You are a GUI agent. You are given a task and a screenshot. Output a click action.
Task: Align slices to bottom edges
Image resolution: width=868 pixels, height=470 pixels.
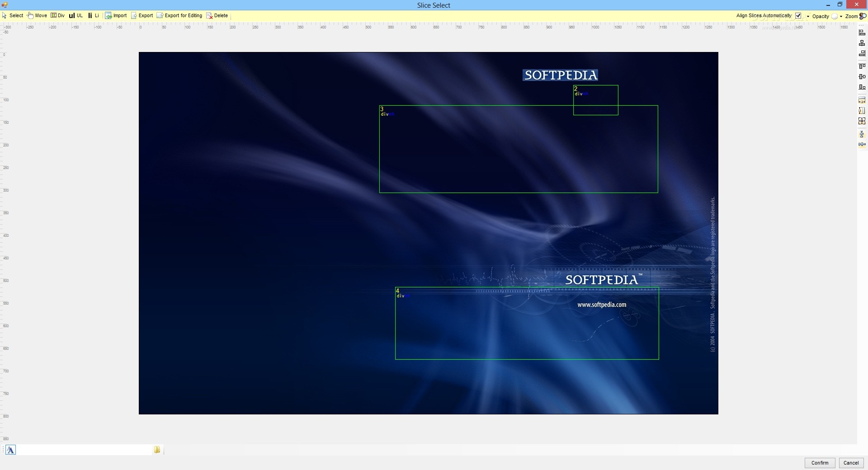(x=862, y=87)
